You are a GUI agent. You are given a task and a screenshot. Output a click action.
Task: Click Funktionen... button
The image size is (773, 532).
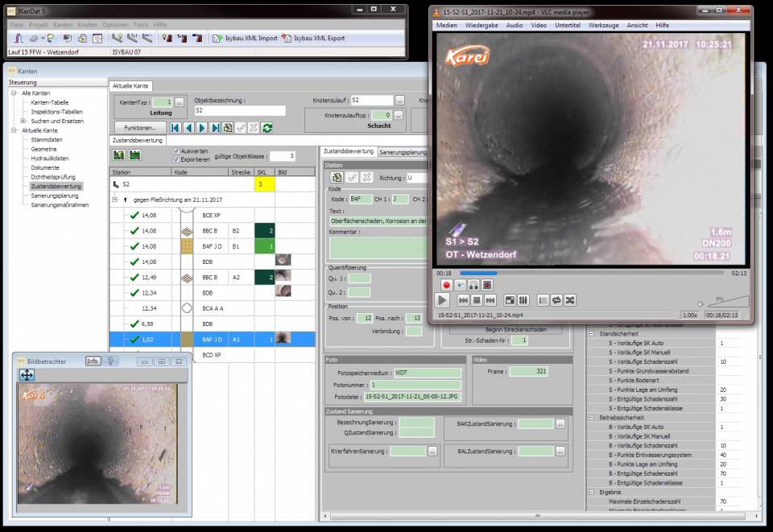point(139,128)
